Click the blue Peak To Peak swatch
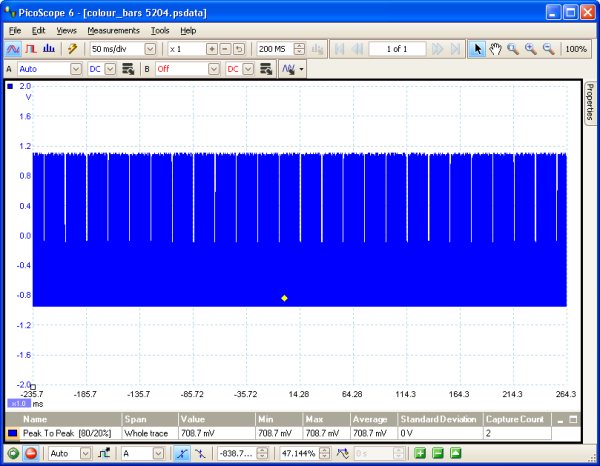 pos(13,433)
